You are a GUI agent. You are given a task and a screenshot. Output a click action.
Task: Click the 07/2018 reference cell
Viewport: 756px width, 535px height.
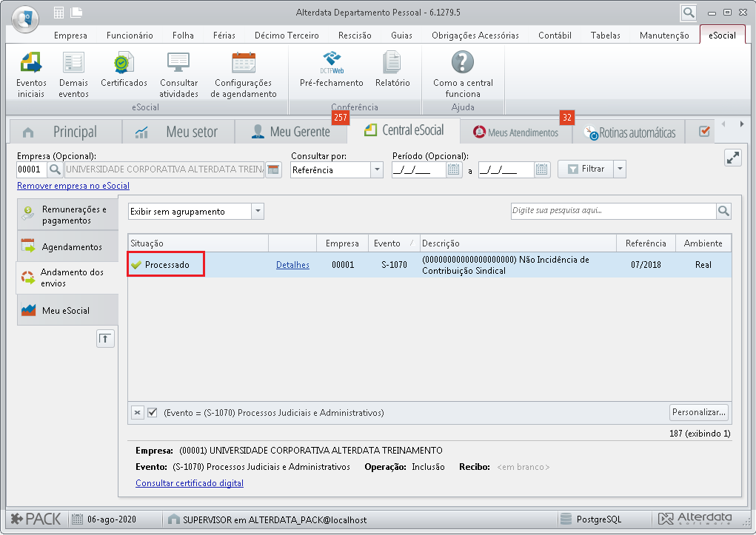click(x=646, y=265)
